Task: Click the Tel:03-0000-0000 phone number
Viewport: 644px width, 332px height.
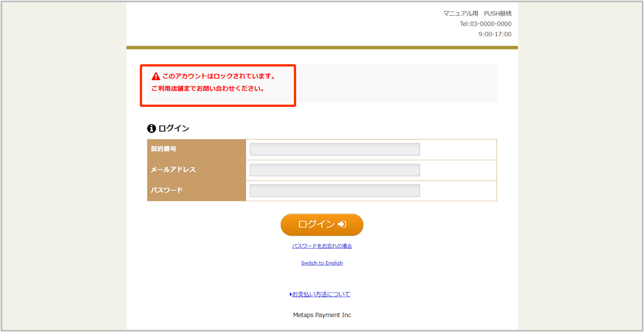Action: click(485, 24)
